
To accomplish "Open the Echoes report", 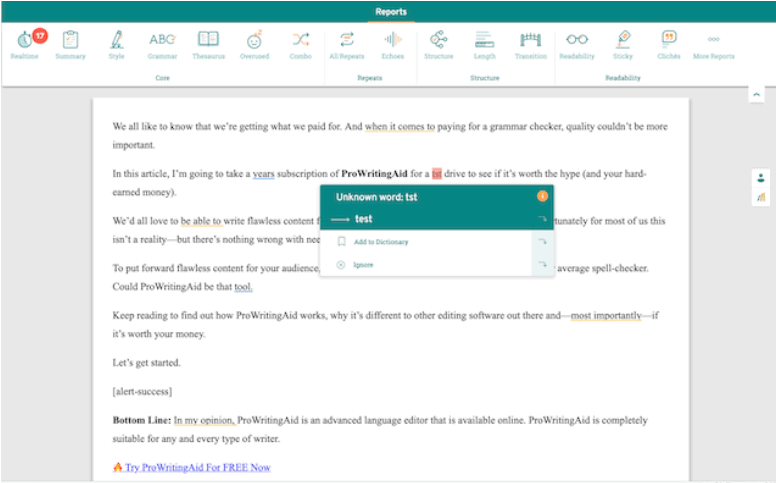I will point(392,45).
